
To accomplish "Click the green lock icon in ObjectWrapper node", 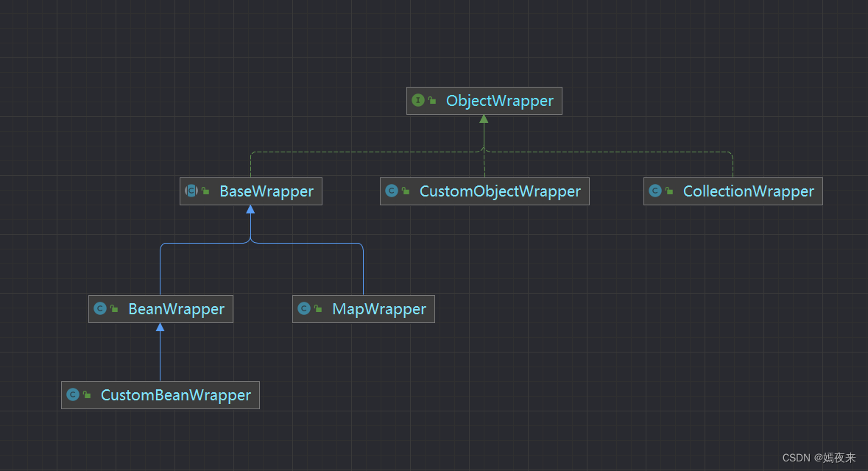I will click(x=432, y=100).
